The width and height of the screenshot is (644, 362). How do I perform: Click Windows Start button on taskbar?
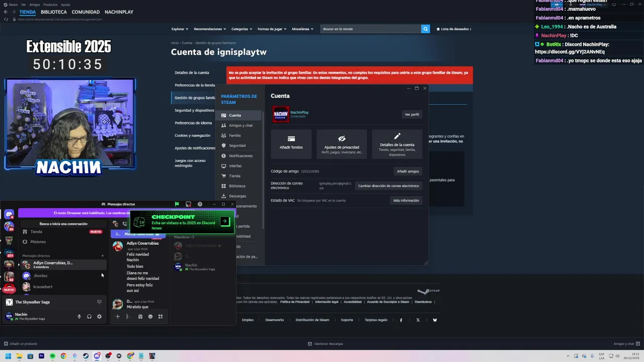(x=8, y=356)
